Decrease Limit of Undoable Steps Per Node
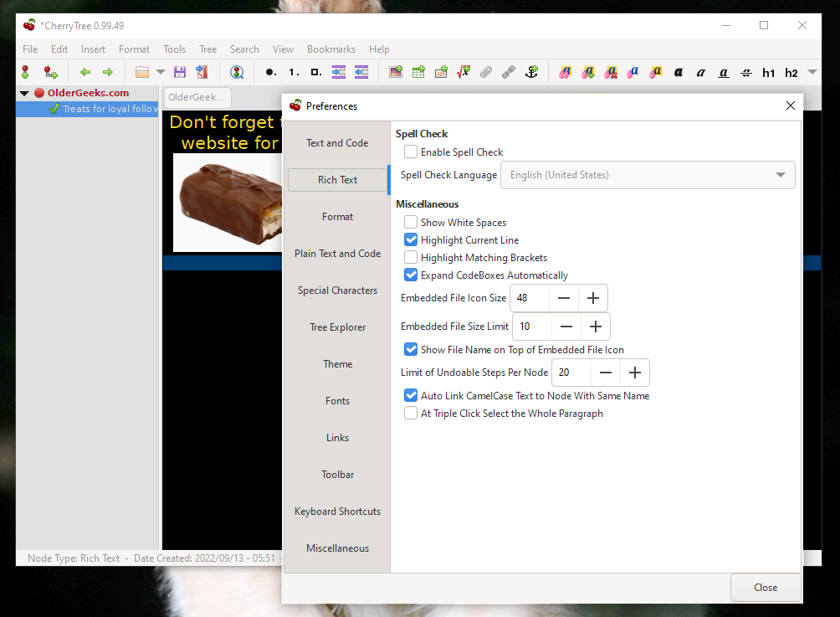This screenshot has width=840, height=617. [606, 373]
